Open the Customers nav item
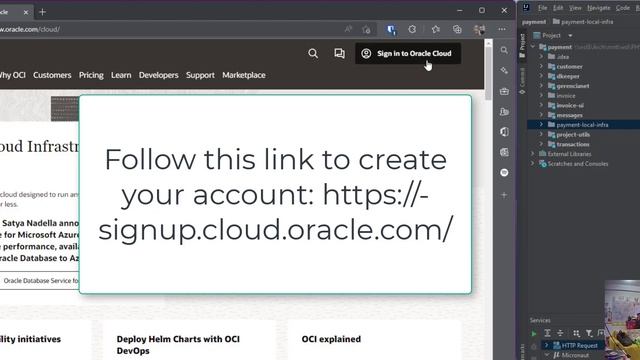 pyautogui.click(x=52, y=75)
